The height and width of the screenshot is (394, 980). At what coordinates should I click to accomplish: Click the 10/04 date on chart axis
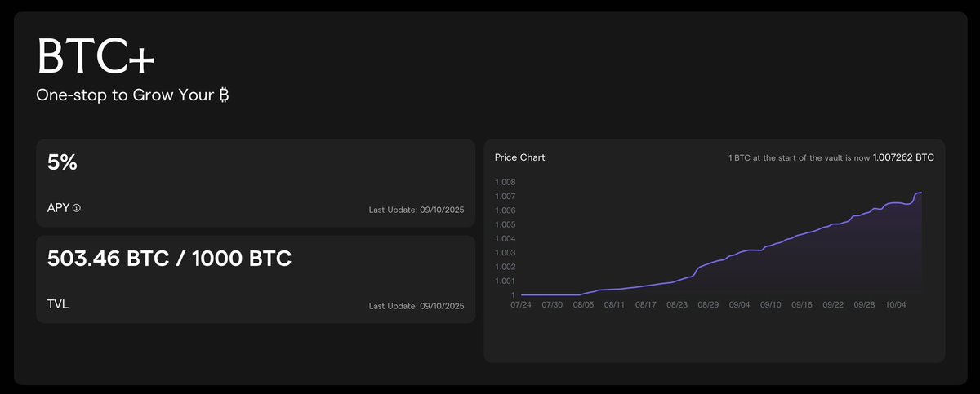896,305
